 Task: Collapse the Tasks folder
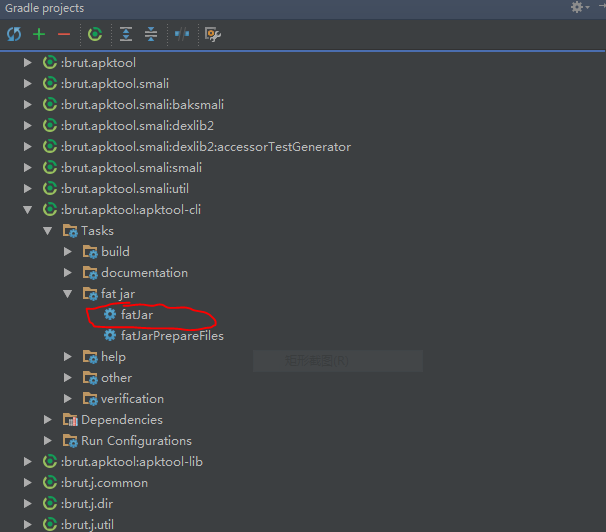pos(48,231)
